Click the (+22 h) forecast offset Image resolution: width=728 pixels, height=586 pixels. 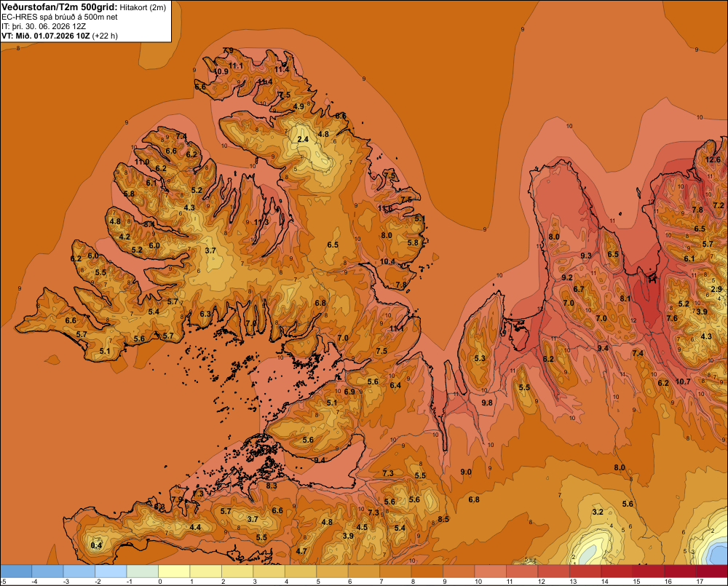[105, 36]
